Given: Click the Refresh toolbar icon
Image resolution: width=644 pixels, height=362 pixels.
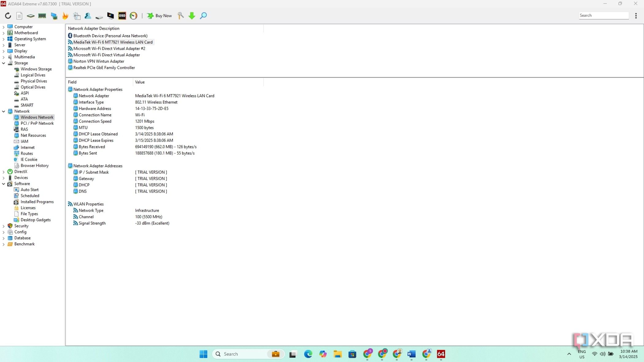Looking at the screenshot, I should click(8, 16).
